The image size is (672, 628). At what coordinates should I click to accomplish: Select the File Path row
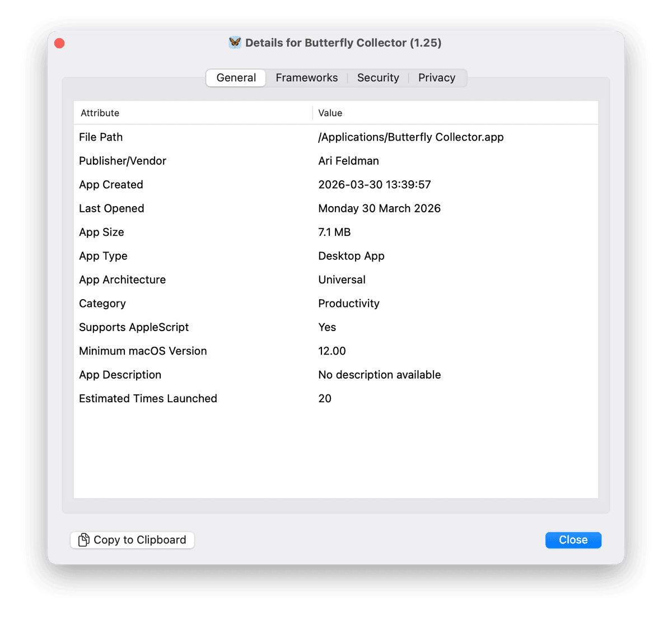point(336,137)
